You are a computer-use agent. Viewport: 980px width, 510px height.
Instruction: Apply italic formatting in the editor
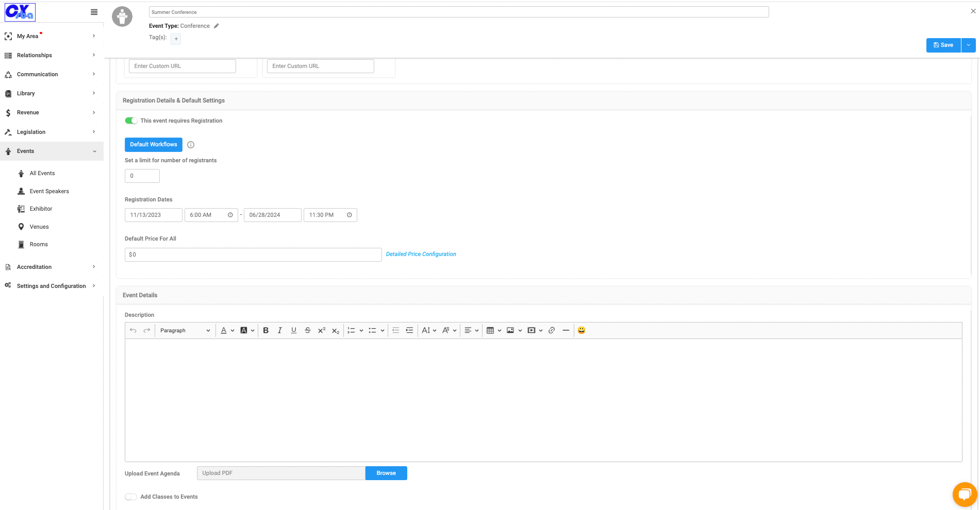280,330
